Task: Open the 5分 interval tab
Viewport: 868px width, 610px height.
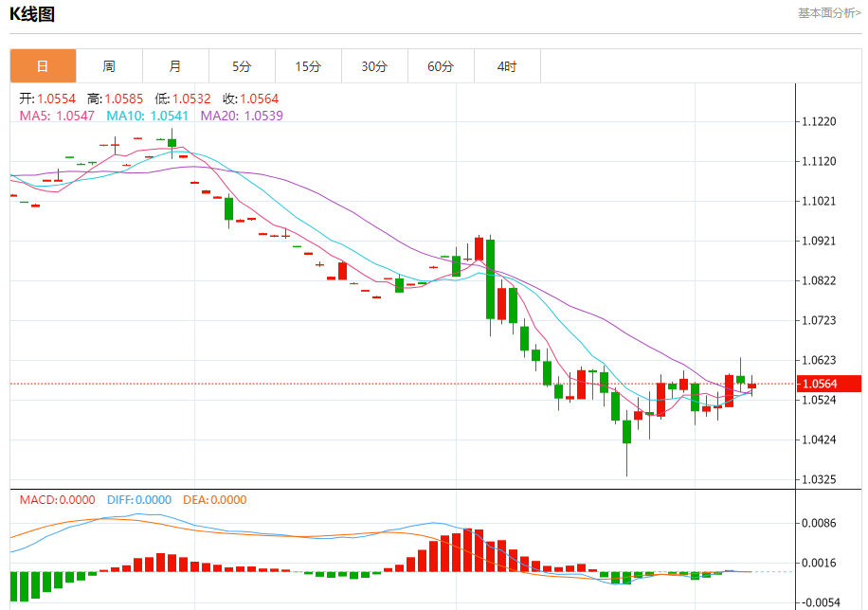Action: [x=242, y=66]
